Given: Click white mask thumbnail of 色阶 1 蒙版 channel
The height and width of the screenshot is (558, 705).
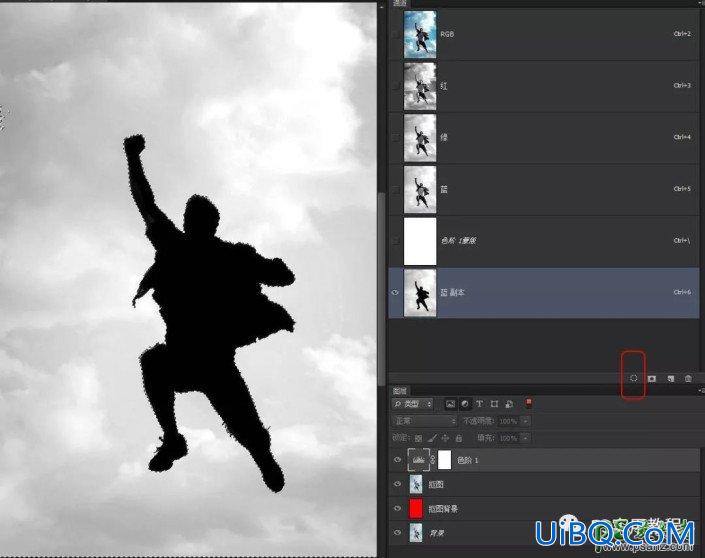Looking at the screenshot, I should click(x=420, y=241).
